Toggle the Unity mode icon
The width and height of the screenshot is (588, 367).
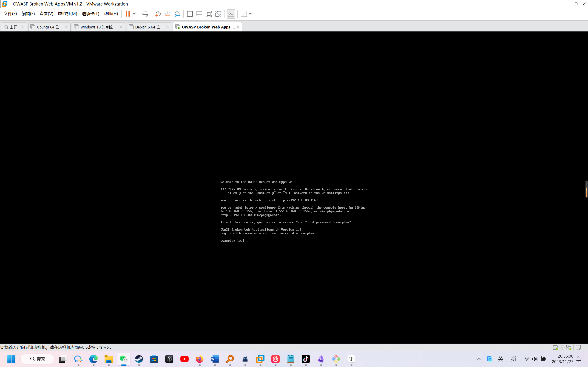tap(218, 14)
